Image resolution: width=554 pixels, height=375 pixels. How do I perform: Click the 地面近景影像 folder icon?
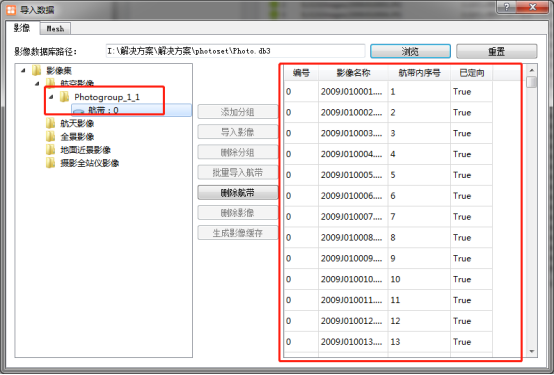pyautogui.click(x=51, y=150)
